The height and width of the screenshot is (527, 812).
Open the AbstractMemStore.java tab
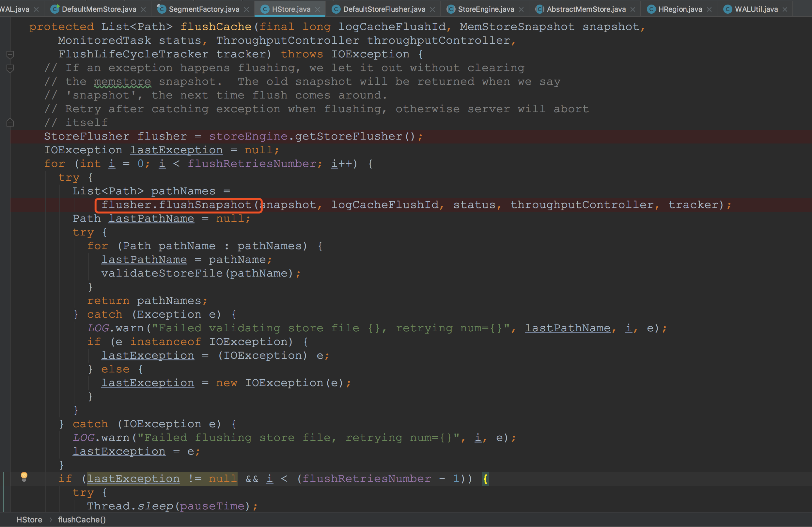pyautogui.click(x=586, y=9)
